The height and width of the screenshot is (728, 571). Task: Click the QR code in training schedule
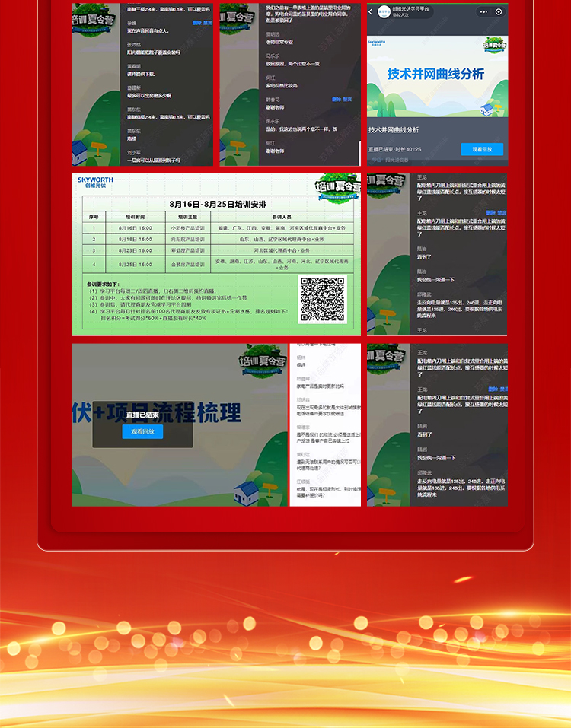tap(323, 300)
